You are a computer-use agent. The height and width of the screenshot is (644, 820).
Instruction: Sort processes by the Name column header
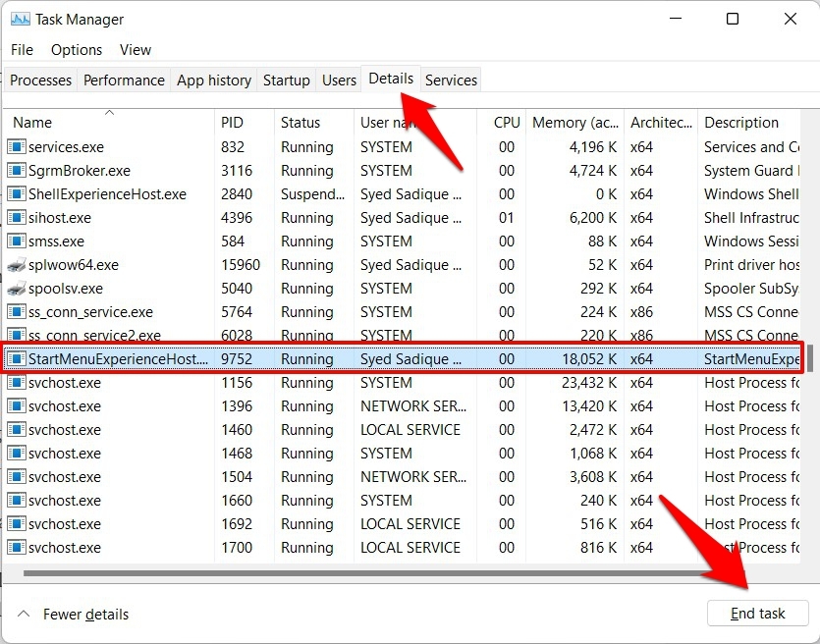click(x=109, y=123)
